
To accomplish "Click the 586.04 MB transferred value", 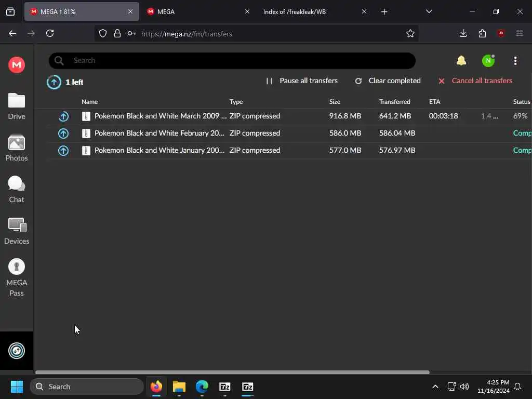I will pyautogui.click(x=397, y=133).
